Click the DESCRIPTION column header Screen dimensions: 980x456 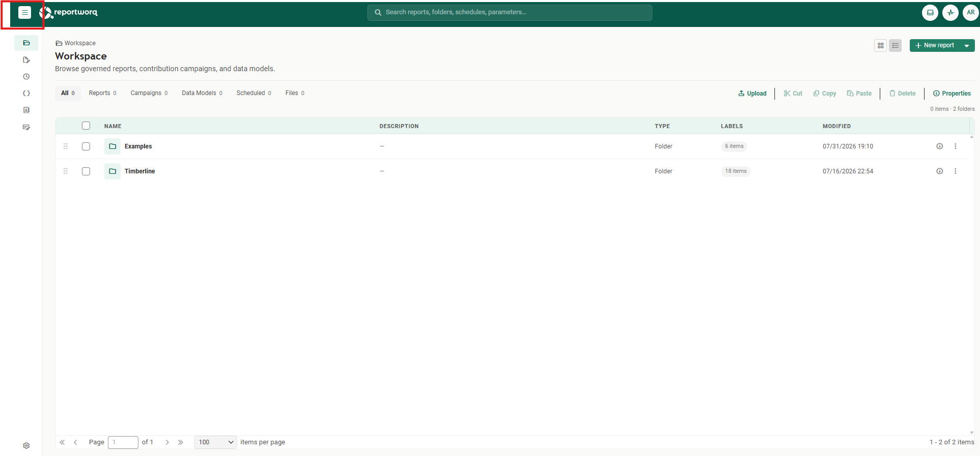point(399,126)
